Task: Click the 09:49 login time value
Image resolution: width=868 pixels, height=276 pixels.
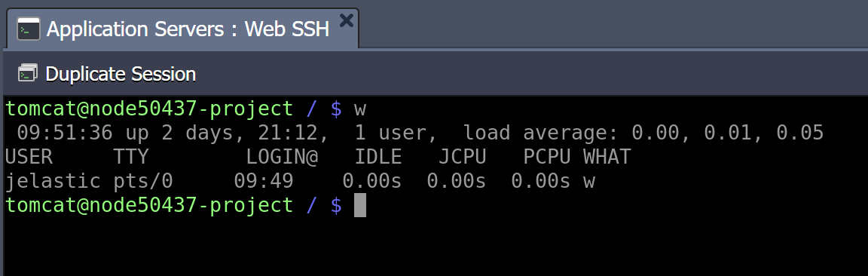Action: 264,181
